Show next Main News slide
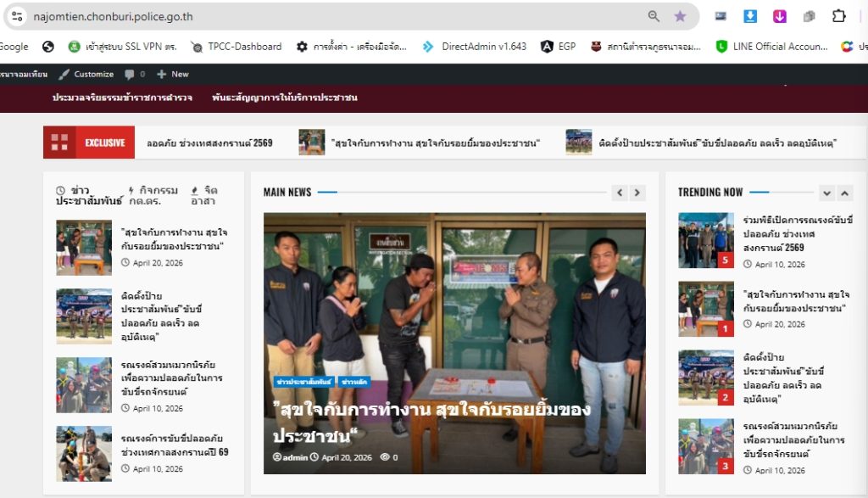The width and height of the screenshot is (868, 498). (x=637, y=193)
